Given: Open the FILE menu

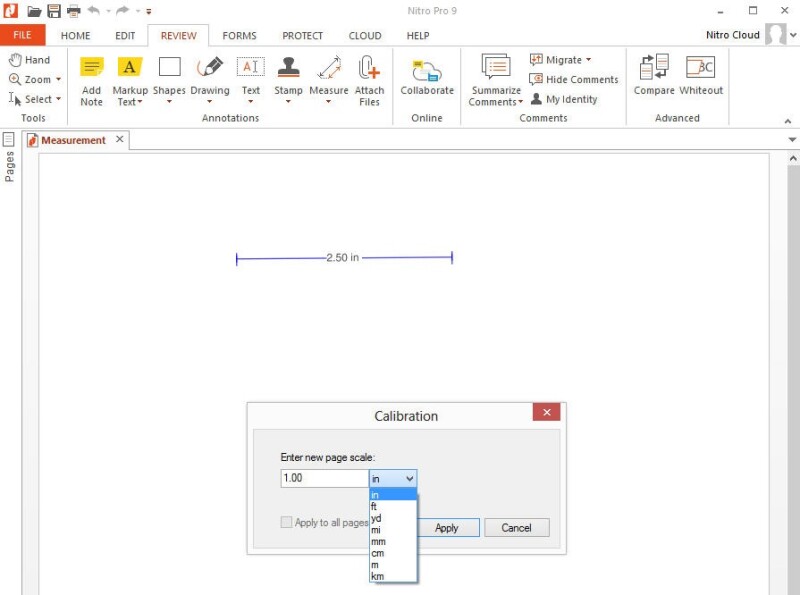Looking at the screenshot, I should point(22,36).
